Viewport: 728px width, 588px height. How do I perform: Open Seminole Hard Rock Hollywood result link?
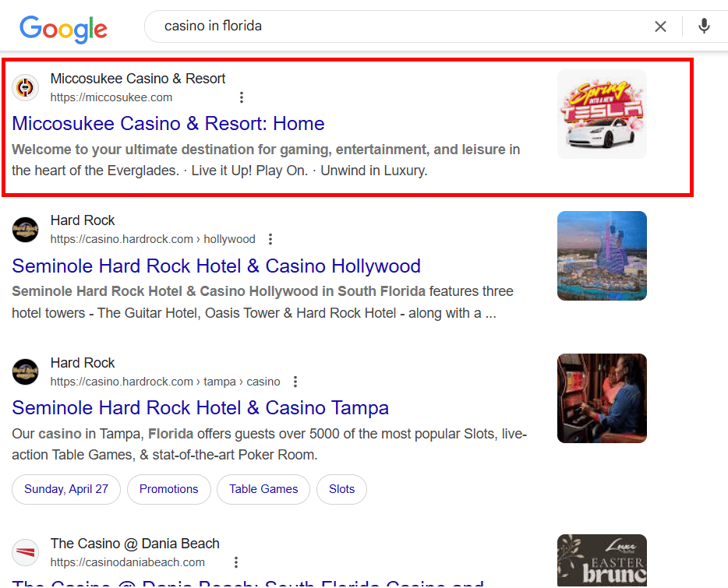coord(216,266)
